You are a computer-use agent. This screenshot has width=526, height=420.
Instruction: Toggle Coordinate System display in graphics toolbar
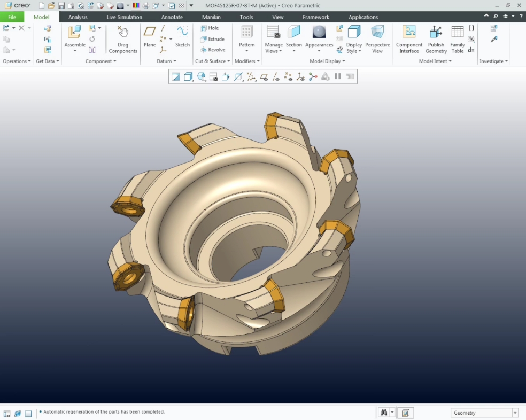(300, 77)
